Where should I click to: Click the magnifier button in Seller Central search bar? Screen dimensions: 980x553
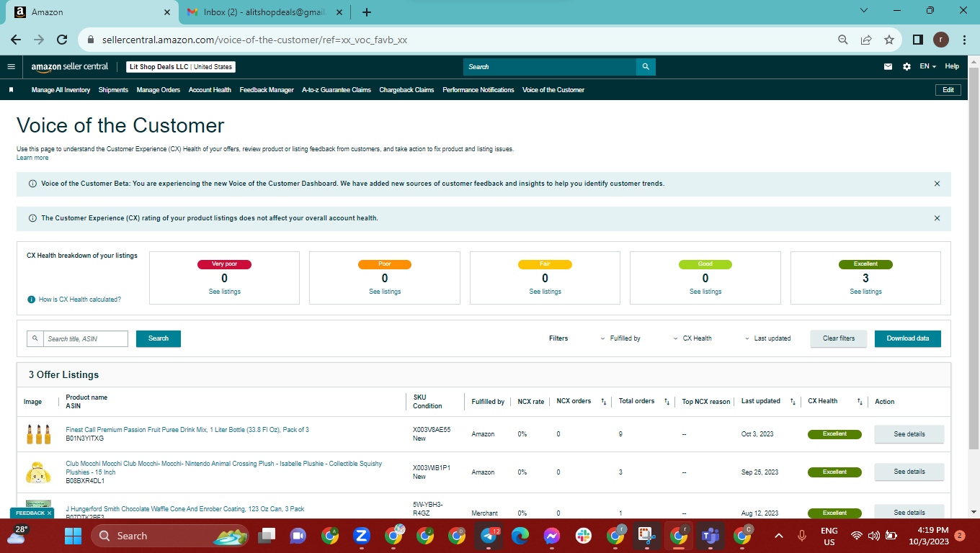(646, 66)
